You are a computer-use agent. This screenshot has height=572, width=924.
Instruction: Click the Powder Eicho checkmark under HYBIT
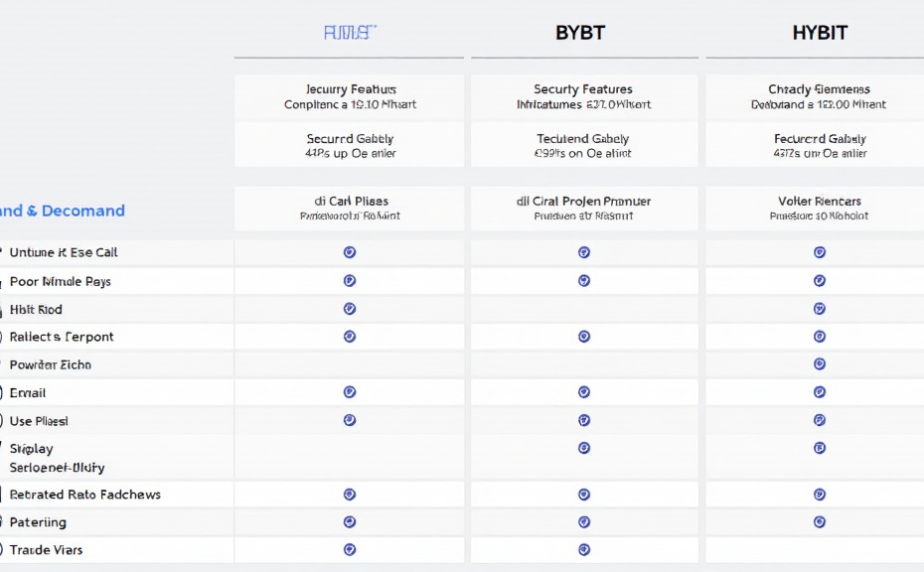coord(819,364)
